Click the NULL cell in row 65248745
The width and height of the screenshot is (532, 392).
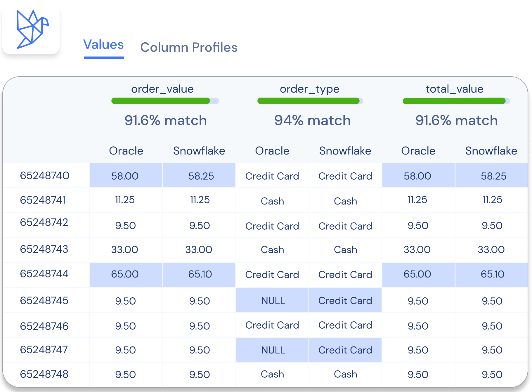(x=273, y=301)
